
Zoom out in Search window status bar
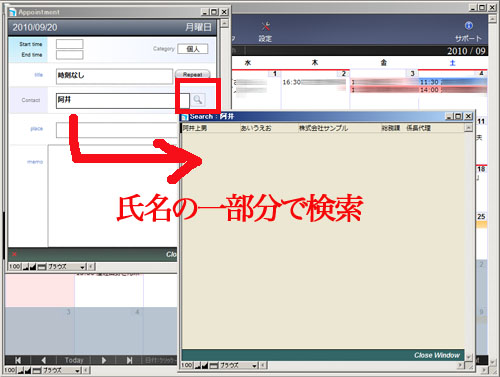tap(198, 366)
